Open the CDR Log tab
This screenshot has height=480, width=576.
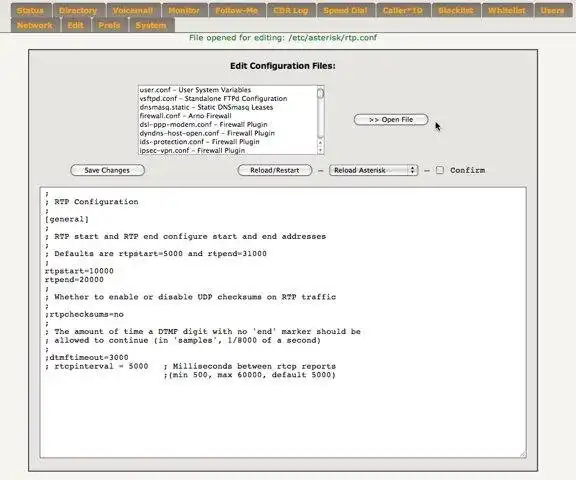pos(291,11)
